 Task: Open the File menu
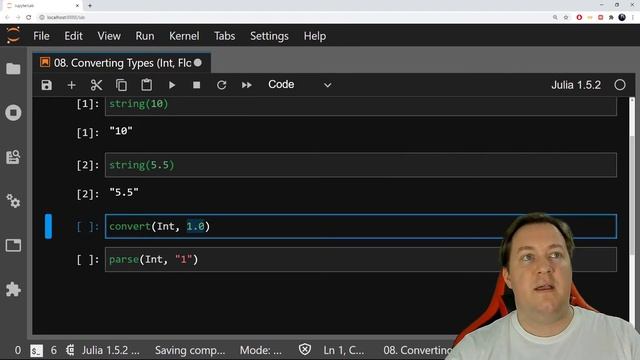(x=41, y=36)
